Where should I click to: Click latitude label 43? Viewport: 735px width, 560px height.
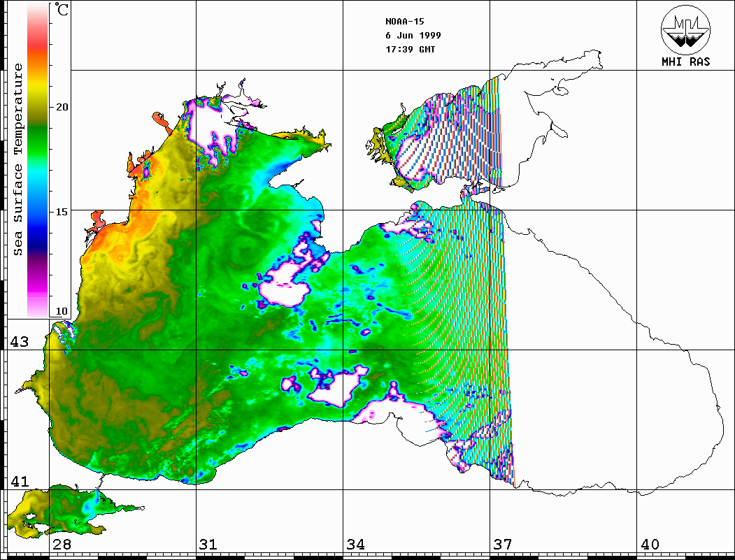pyautogui.click(x=19, y=342)
